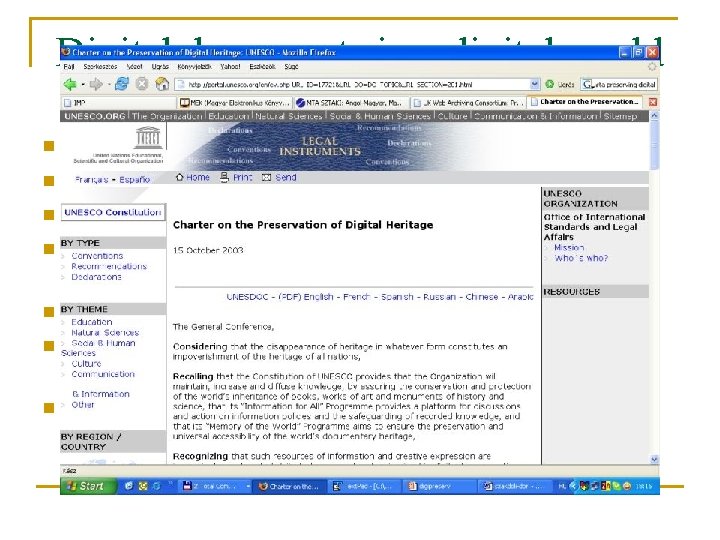This screenshot has width=720, height=540.
Task: Open the Szerkesztés menu
Action: tap(100, 67)
